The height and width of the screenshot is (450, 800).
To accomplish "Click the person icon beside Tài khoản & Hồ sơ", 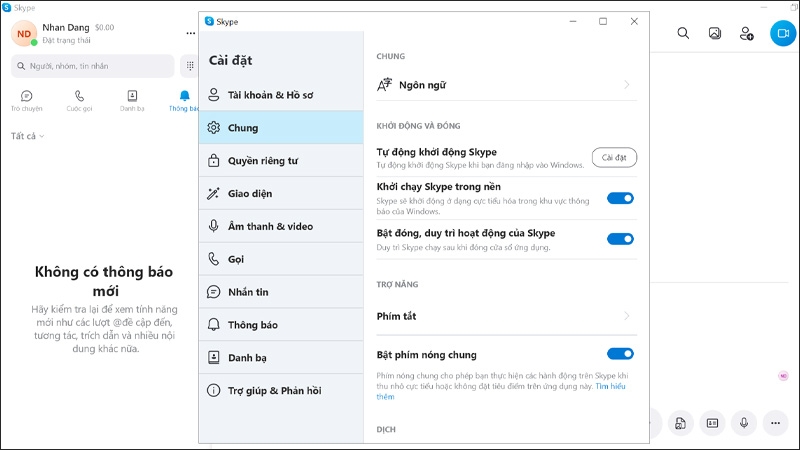I will tap(213, 95).
